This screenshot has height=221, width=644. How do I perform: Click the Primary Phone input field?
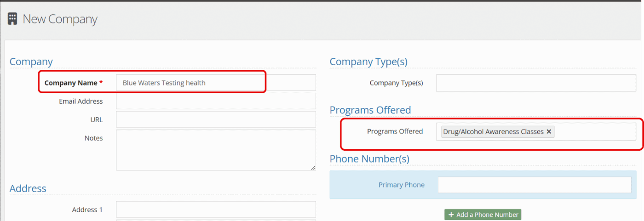pos(534,185)
